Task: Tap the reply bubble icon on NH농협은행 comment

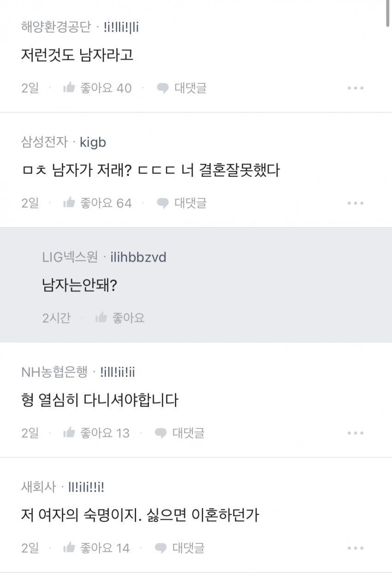Action: 160,433
